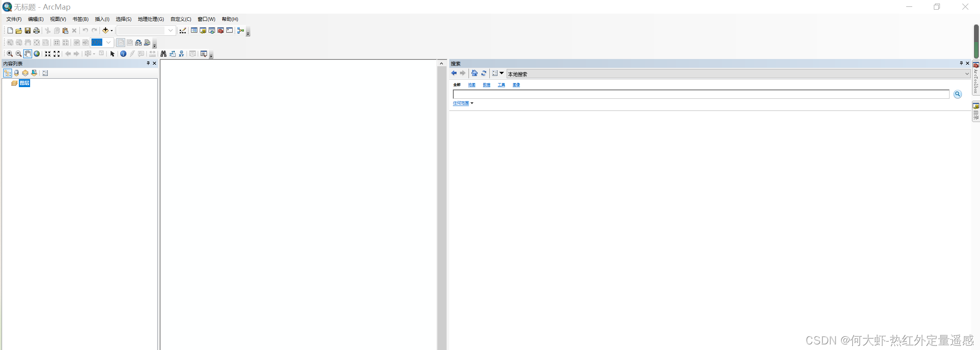Click into the search text field
Screen dimensions: 980x350
(701, 94)
